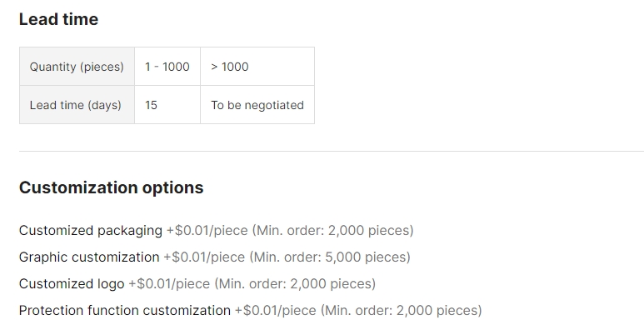The image size is (644, 330).
Task: Click the To be negotiated cell
Action: tap(257, 105)
